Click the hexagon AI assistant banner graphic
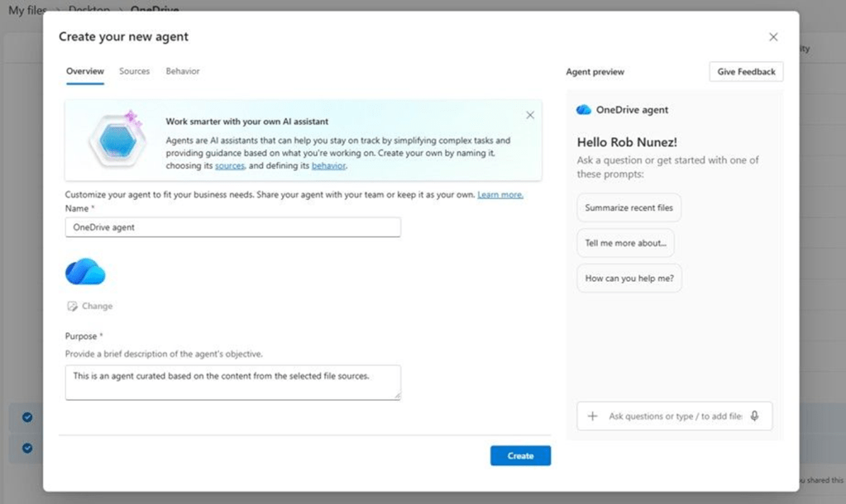 tap(117, 140)
